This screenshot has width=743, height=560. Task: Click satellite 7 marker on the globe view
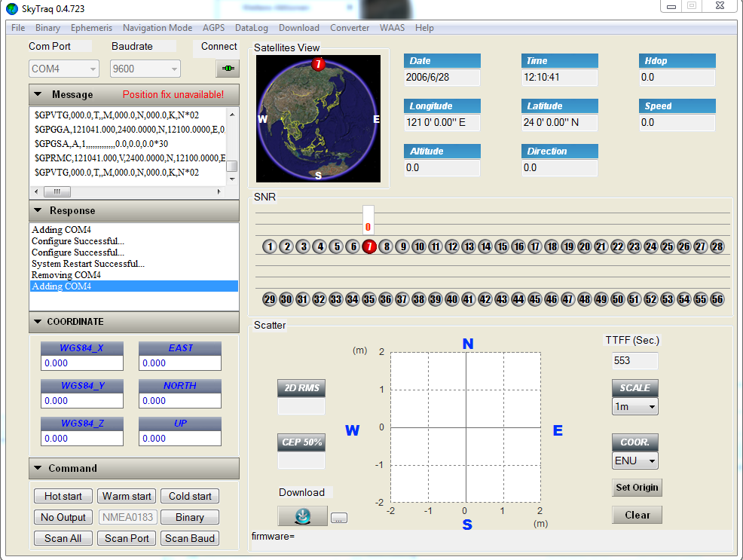pyautogui.click(x=319, y=63)
